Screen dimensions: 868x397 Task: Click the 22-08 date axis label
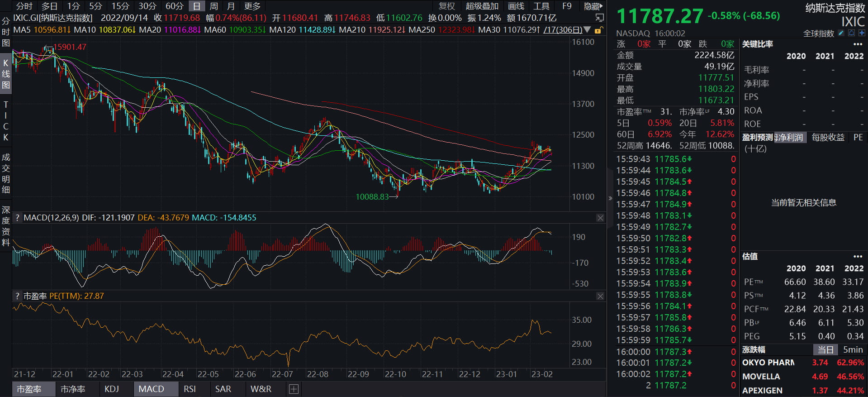coord(318,374)
